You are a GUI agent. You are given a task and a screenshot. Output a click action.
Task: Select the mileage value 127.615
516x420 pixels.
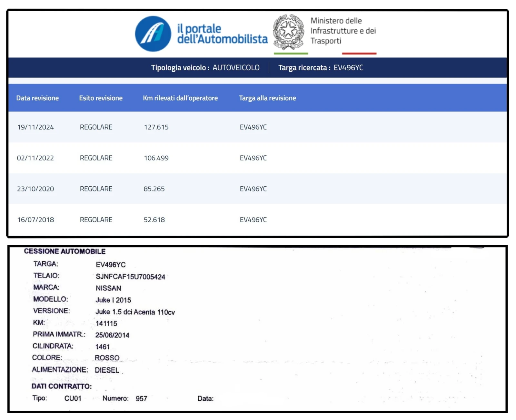[156, 127]
